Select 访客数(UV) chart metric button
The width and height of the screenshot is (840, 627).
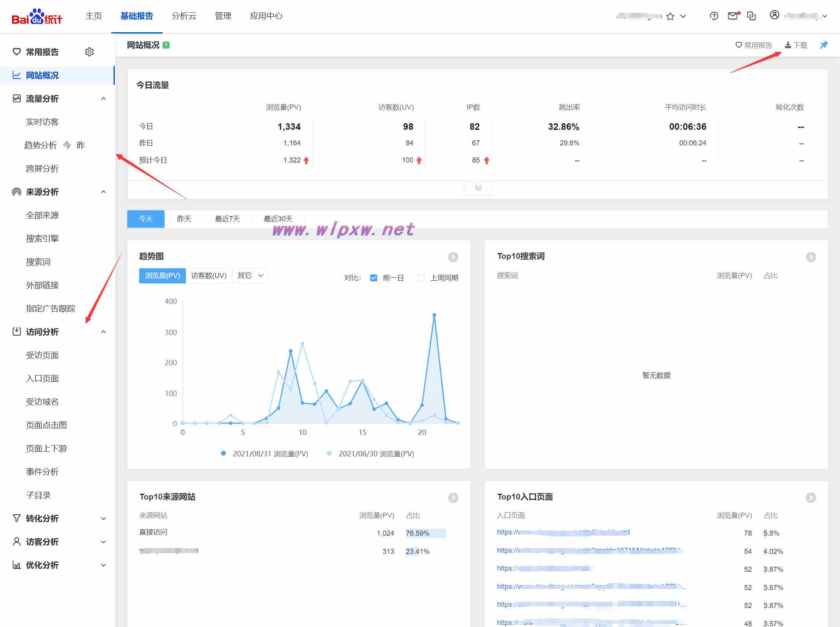(x=209, y=276)
